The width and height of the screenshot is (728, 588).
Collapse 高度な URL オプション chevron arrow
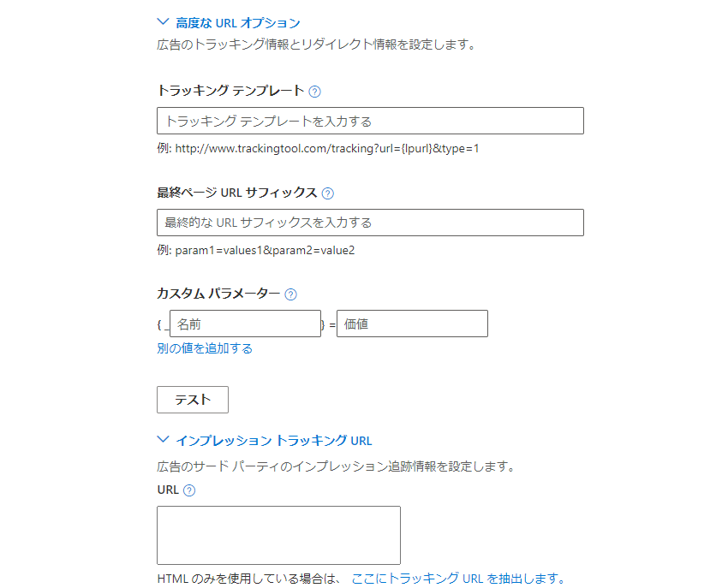click(x=163, y=21)
